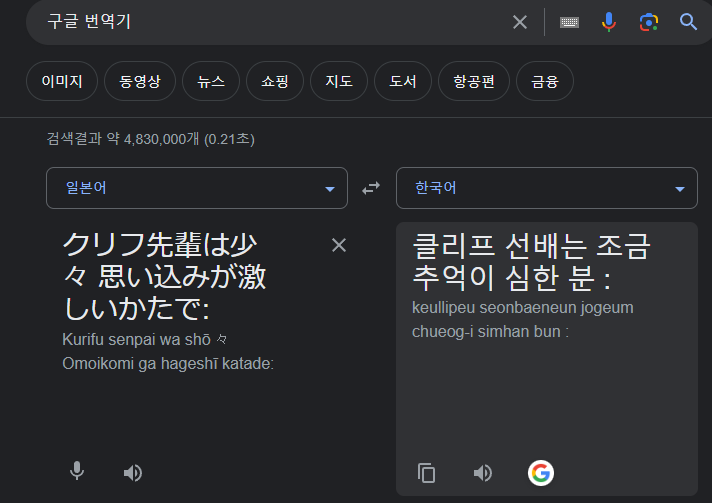Clear the search box with X icon
Image resolution: width=712 pixels, height=503 pixels.
click(519, 22)
